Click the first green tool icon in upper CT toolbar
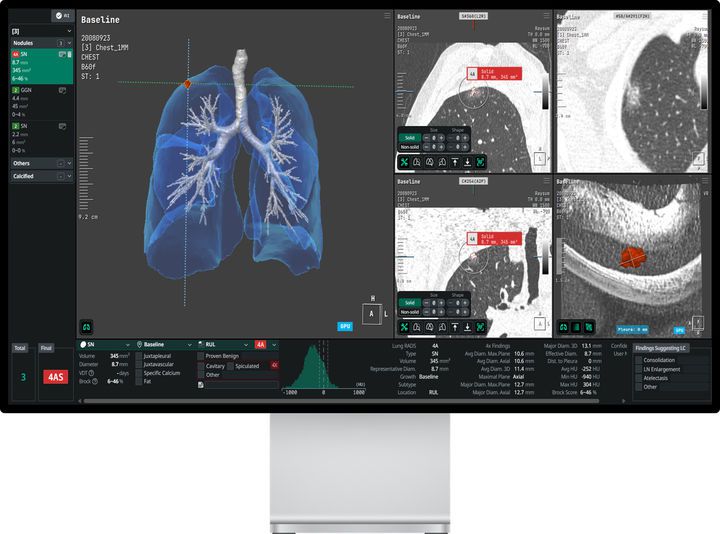The height and width of the screenshot is (534, 720). (x=404, y=161)
